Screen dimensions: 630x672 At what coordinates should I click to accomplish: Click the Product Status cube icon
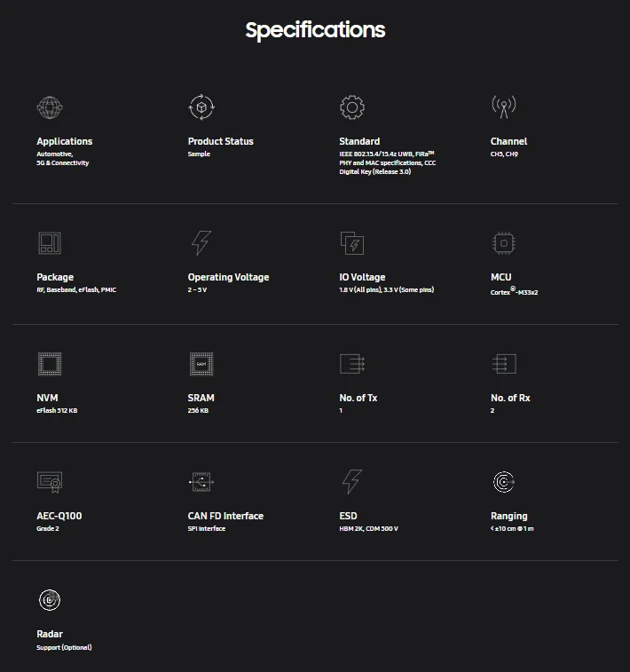(201, 107)
